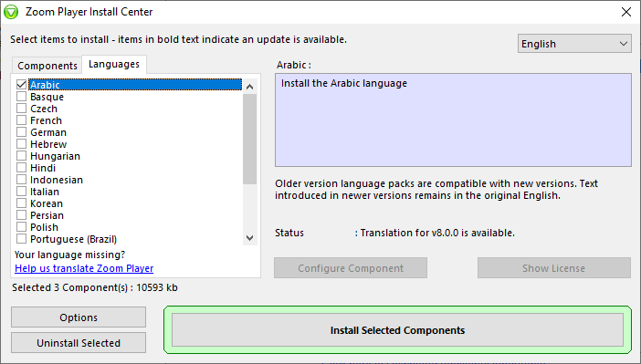Viewport: 641px width, 364px height.
Task: Click the Zoom Player logo icon
Action: [x=11, y=12]
